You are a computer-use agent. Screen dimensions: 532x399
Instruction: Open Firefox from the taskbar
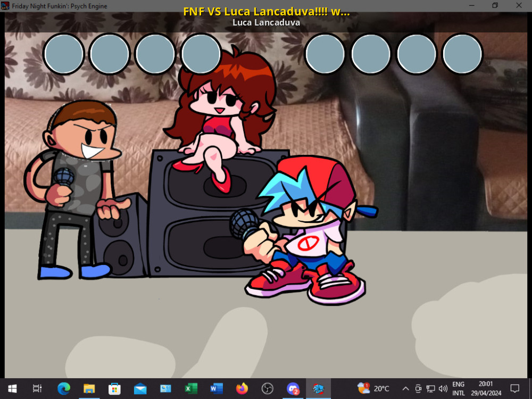coord(242,389)
